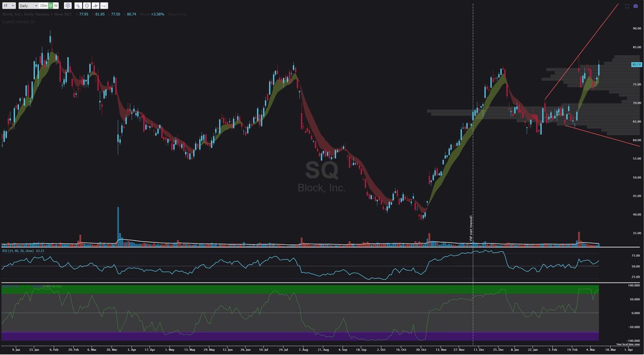The image size is (644, 355).
Task: Click the +3.58% change value
Action: click(x=156, y=14)
